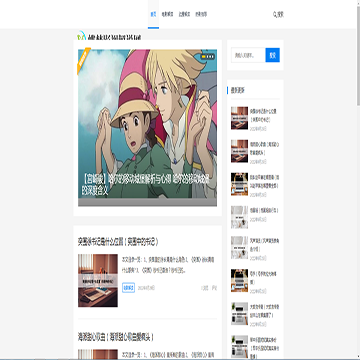The width and height of the screenshot is (360, 360).
Task: Click the blue outlined category tag under first article
Action: pyautogui.click(x=128, y=288)
